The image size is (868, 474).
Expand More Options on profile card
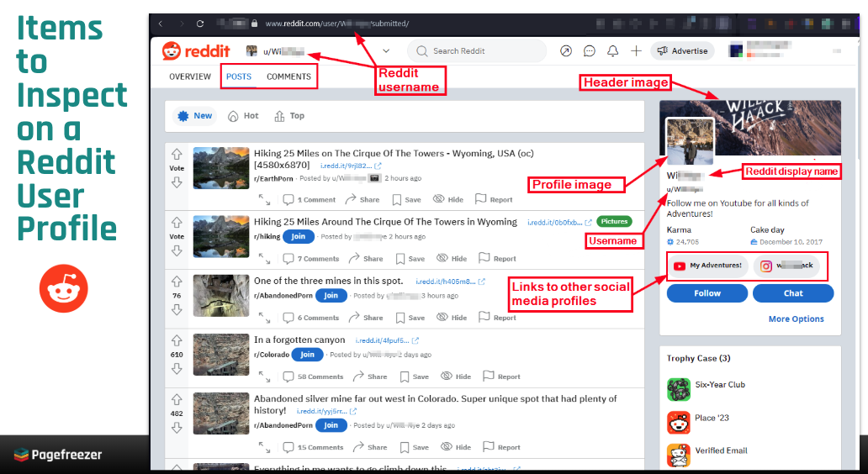(796, 319)
